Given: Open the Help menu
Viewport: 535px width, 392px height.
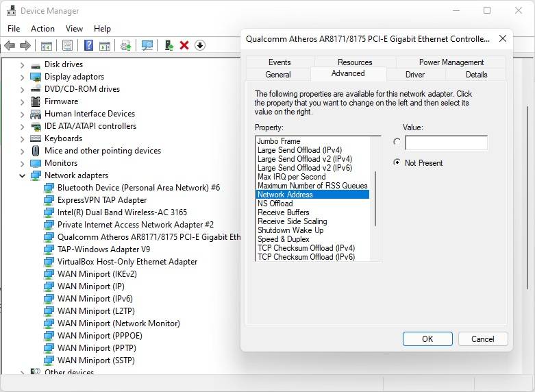Looking at the screenshot, I should [x=102, y=29].
